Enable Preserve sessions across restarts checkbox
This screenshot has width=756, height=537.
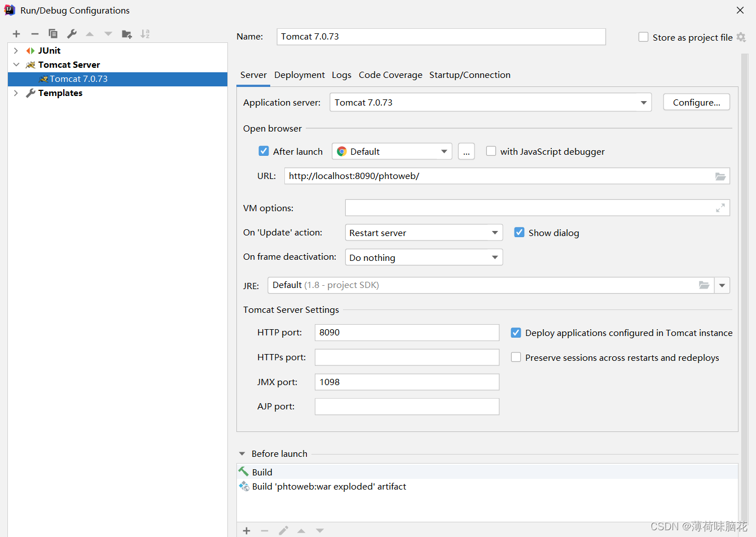[516, 357]
